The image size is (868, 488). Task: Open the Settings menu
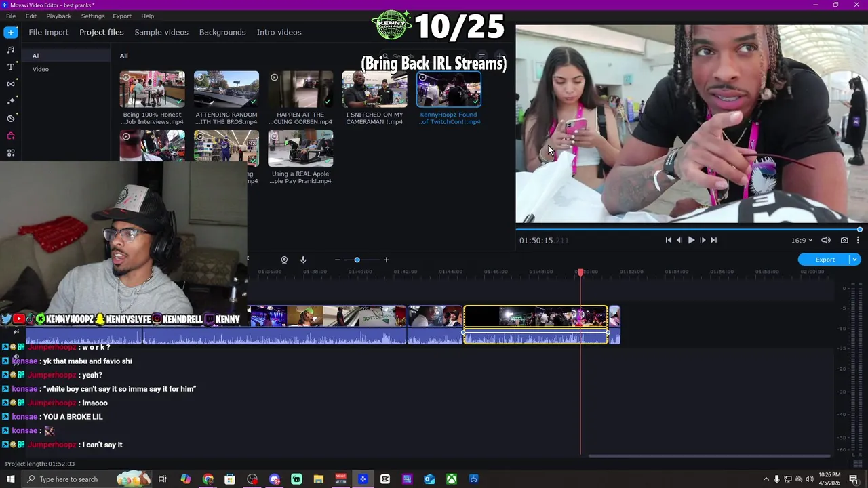tap(93, 16)
